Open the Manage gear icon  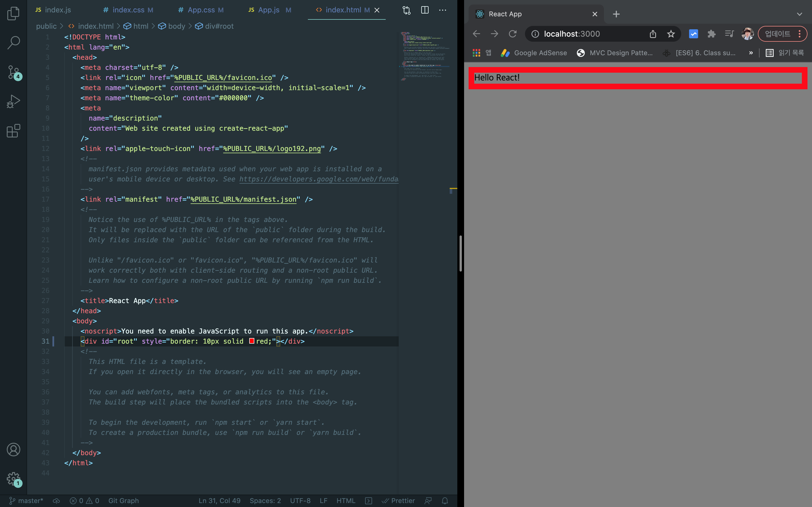tap(14, 479)
